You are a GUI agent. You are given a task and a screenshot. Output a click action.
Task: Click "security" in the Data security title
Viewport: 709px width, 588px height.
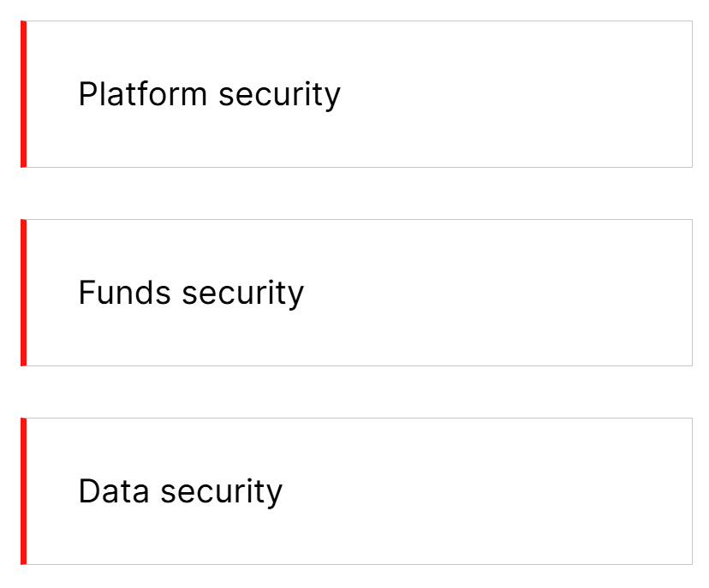tap(221, 492)
